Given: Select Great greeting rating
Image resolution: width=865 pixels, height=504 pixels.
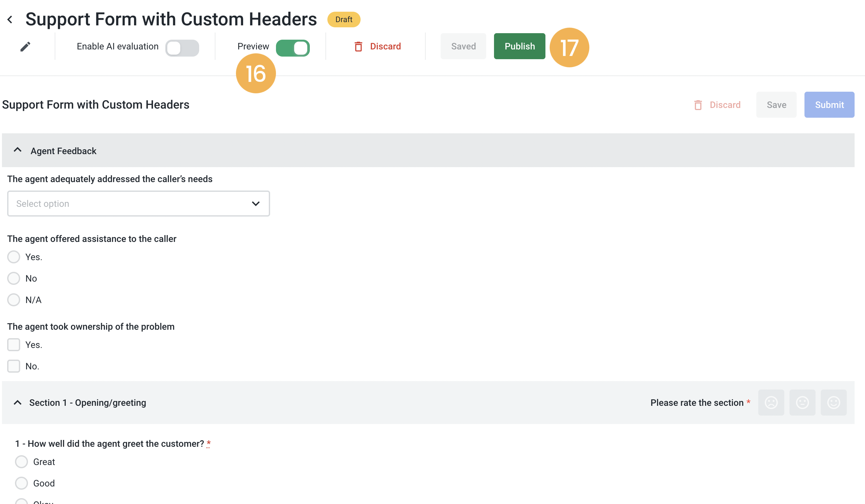Looking at the screenshot, I should 21,462.
